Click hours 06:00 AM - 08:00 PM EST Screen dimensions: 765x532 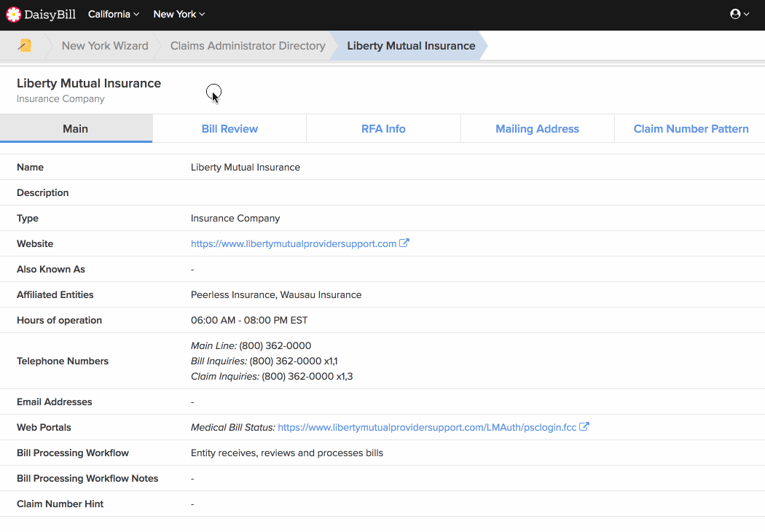tap(249, 320)
